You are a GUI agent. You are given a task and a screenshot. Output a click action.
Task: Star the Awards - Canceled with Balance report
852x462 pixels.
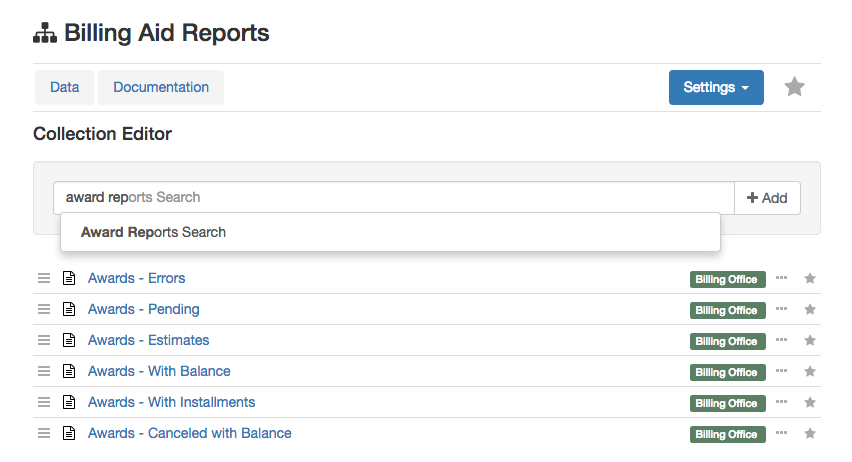point(810,433)
